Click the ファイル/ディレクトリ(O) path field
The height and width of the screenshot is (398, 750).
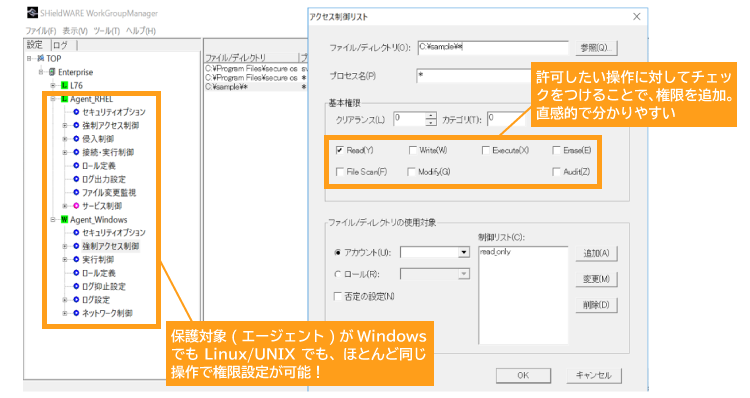pyautogui.click(x=493, y=47)
